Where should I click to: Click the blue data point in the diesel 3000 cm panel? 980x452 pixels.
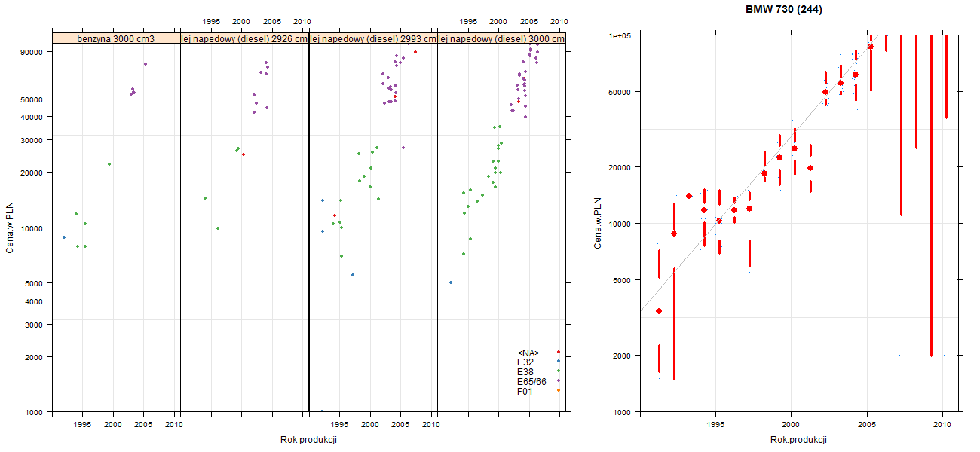tap(451, 282)
